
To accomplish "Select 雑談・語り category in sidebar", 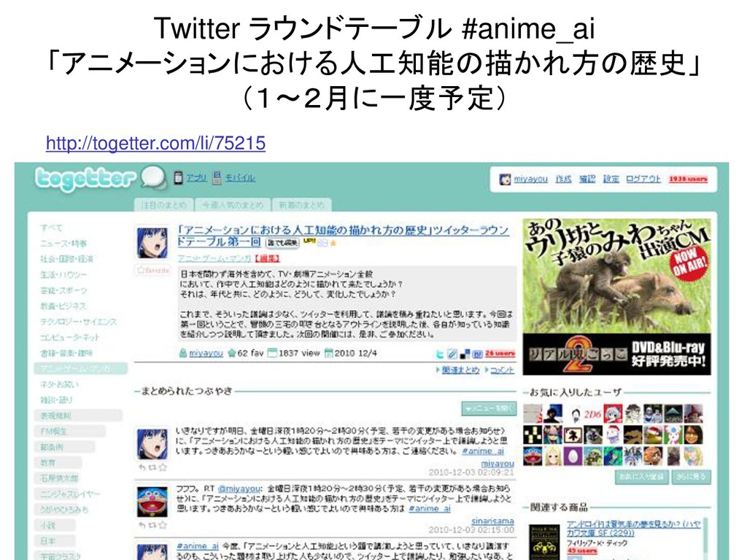I will pos(57,400).
